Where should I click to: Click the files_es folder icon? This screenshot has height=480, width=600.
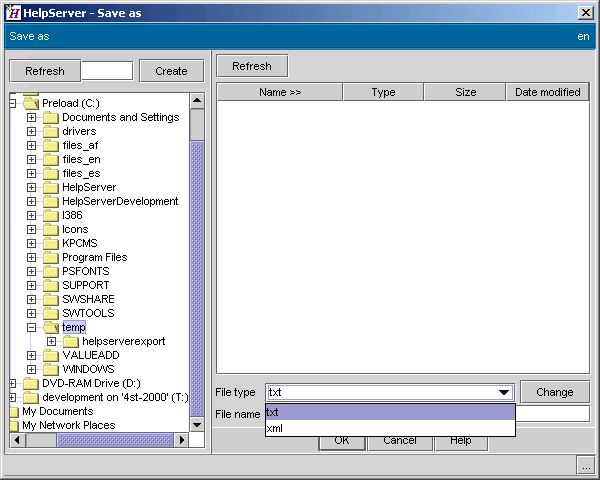coord(51,173)
